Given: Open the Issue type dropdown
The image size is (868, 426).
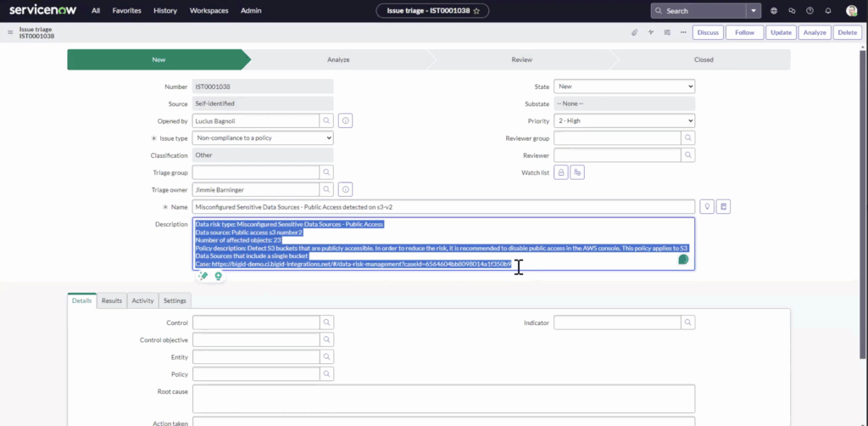Looking at the screenshot, I should pyautogui.click(x=263, y=138).
